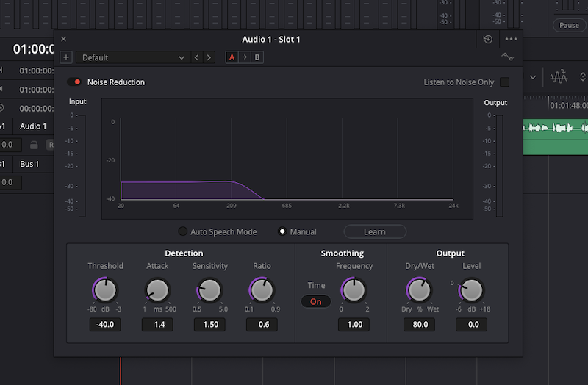Toggle Smoothing Time On button
588x385 pixels.
coord(316,301)
